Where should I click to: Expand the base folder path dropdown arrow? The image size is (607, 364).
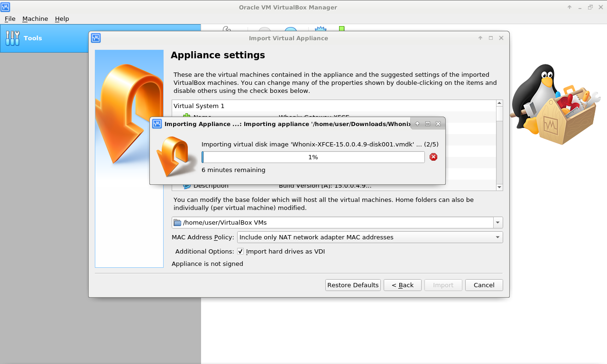coord(497,223)
